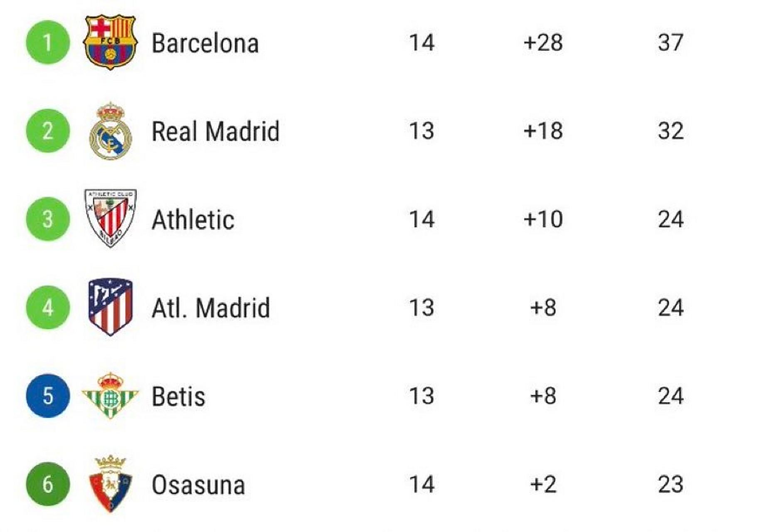Open the Athletic team name

click(193, 219)
